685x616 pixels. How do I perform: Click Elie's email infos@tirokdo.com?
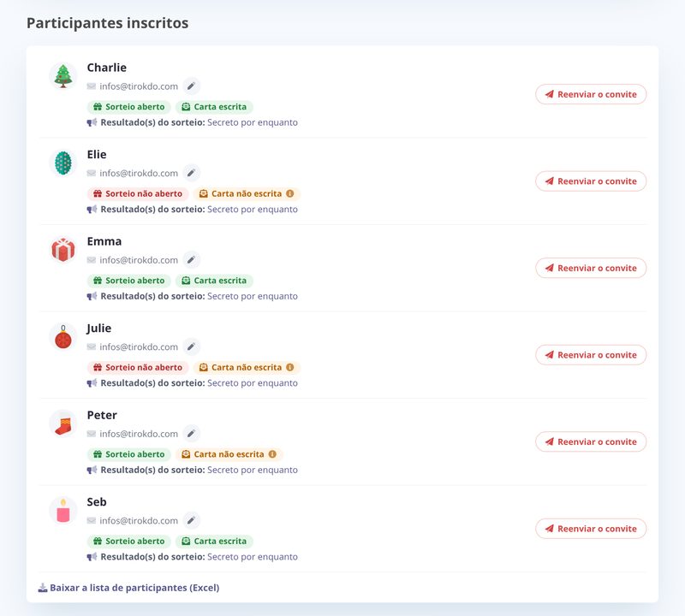[139, 174]
